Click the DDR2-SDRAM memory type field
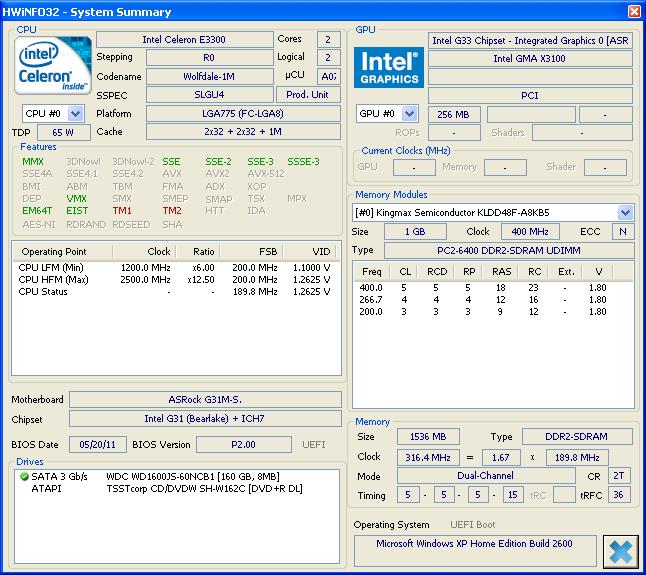This screenshot has width=646, height=575. tap(577, 437)
